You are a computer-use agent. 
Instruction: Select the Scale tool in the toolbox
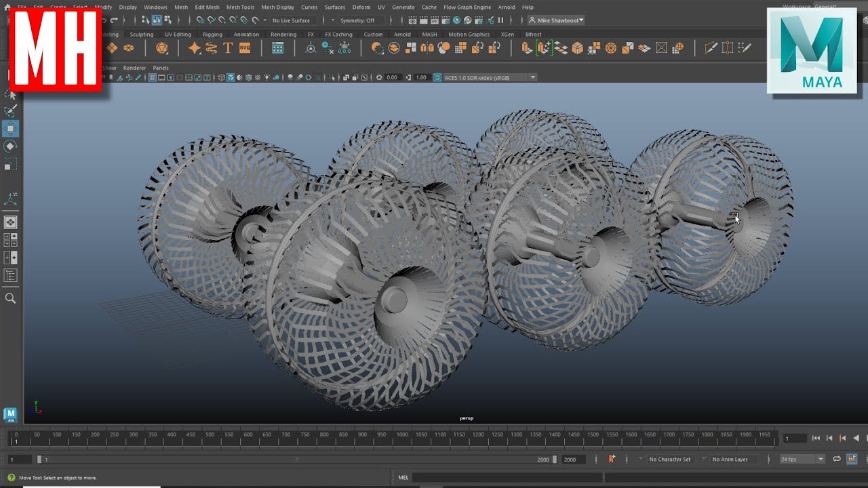pyautogui.click(x=11, y=165)
